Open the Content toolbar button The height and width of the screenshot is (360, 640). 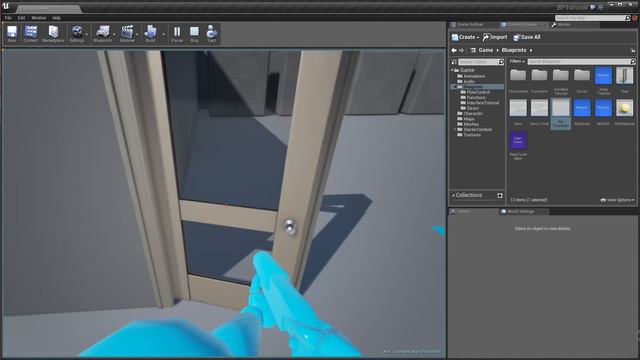pos(31,33)
